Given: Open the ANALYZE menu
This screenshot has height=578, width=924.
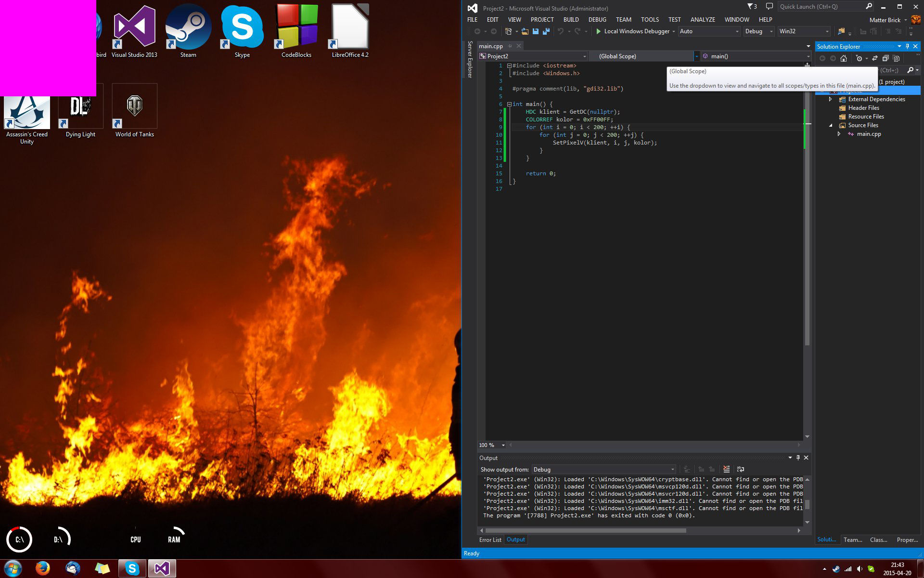Looking at the screenshot, I should tap(703, 20).
